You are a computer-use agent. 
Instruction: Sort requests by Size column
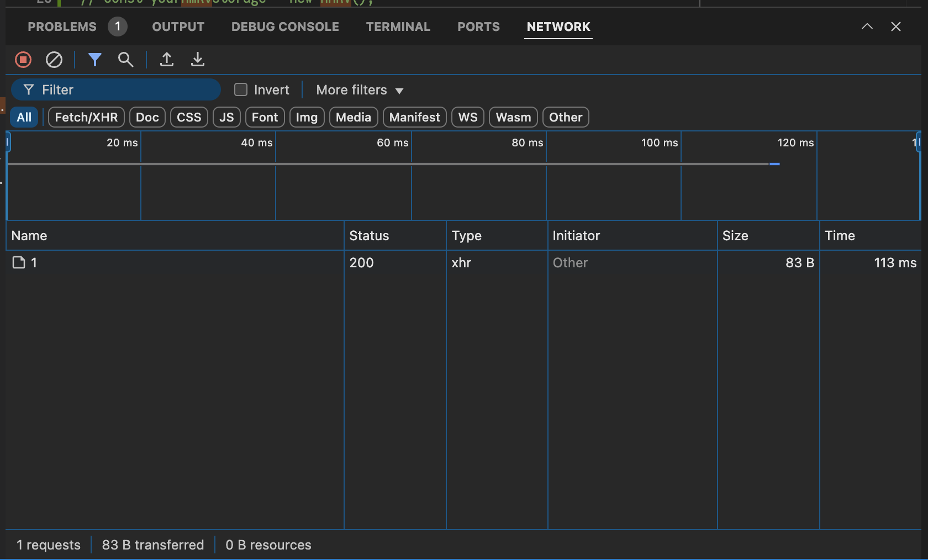(x=735, y=236)
